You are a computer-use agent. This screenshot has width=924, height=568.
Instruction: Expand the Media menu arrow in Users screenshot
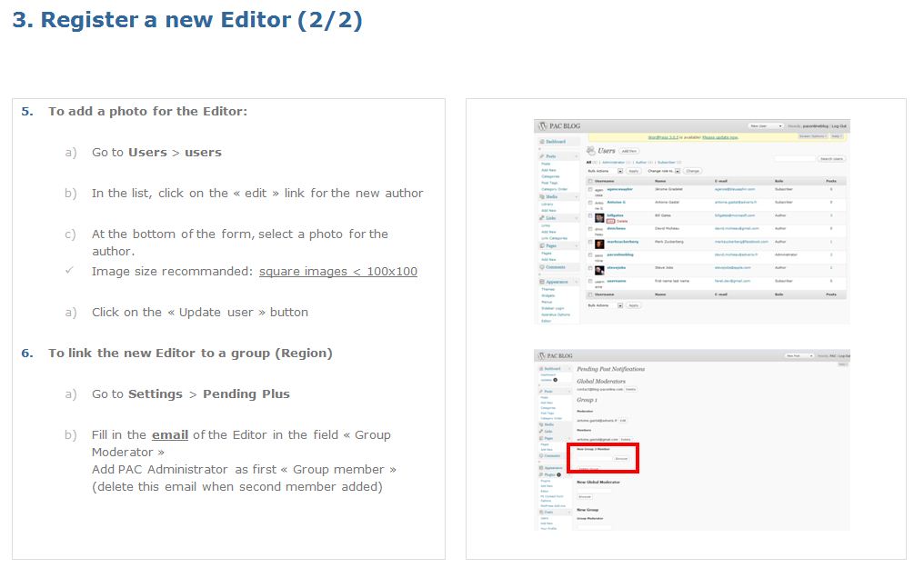(577, 196)
